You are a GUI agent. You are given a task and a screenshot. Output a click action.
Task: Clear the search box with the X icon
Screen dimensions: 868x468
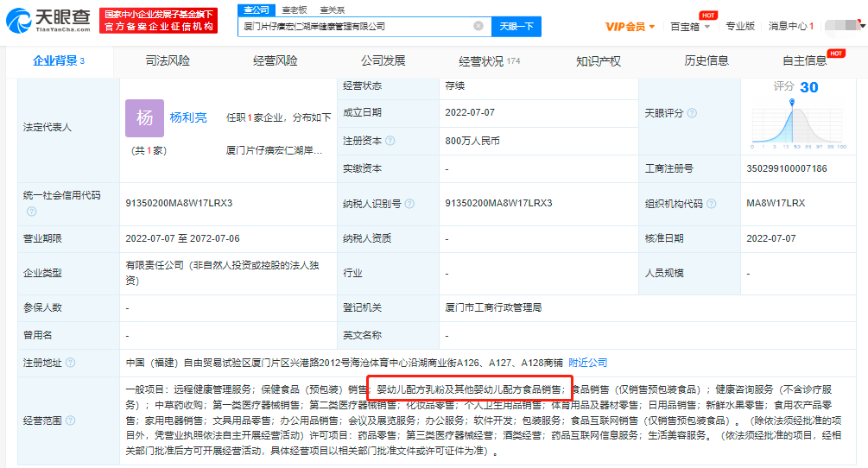click(478, 26)
